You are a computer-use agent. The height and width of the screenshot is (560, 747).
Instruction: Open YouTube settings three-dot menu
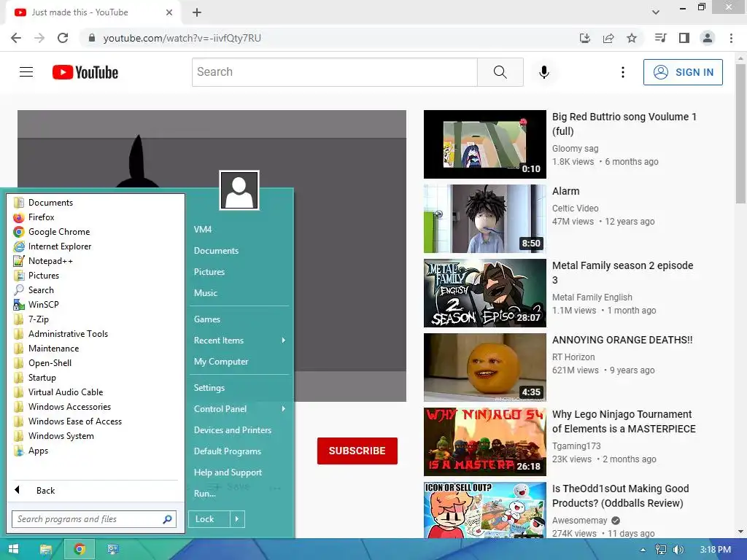[623, 72]
